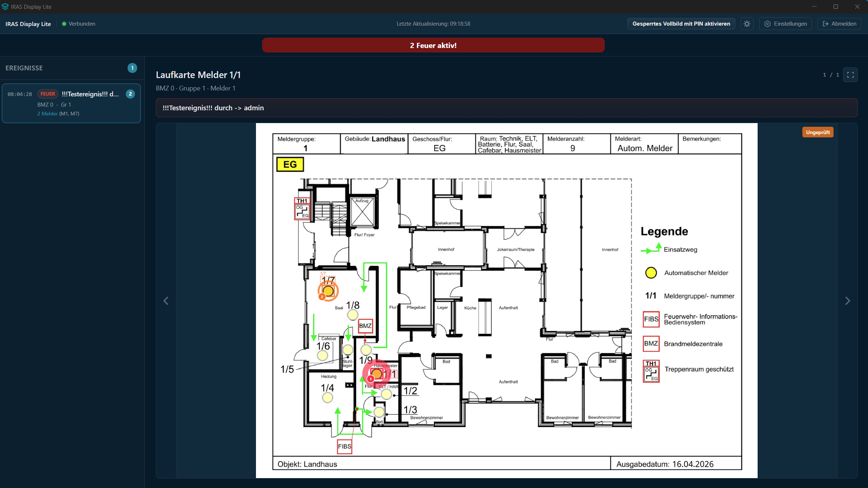Toggle the light/dark theme sun icon
Screen dimensions: 868x488
[747, 24]
